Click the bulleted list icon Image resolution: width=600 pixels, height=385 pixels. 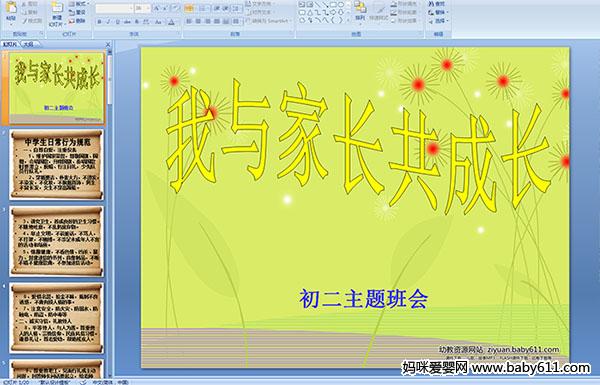coord(189,8)
